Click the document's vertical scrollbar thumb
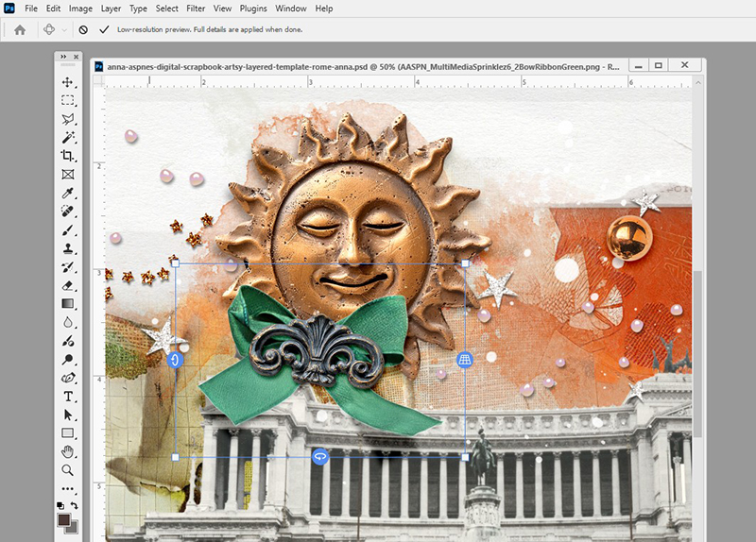756x542 pixels. [x=697, y=354]
